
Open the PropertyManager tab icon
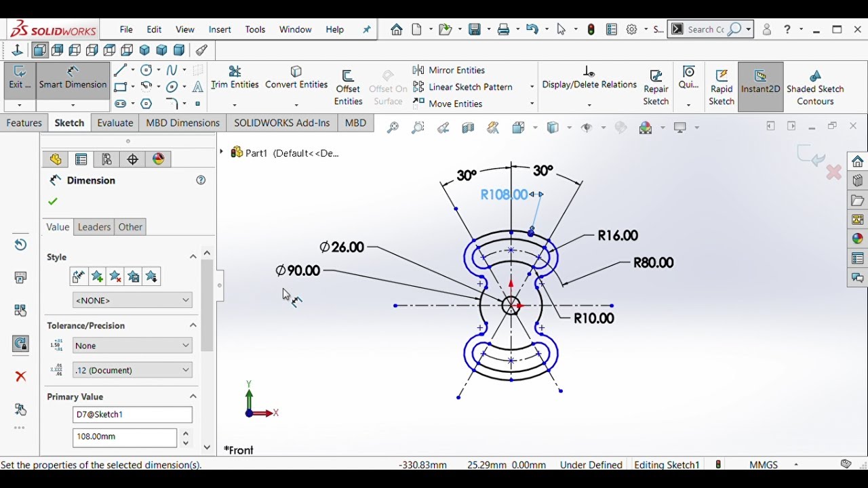click(x=81, y=159)
